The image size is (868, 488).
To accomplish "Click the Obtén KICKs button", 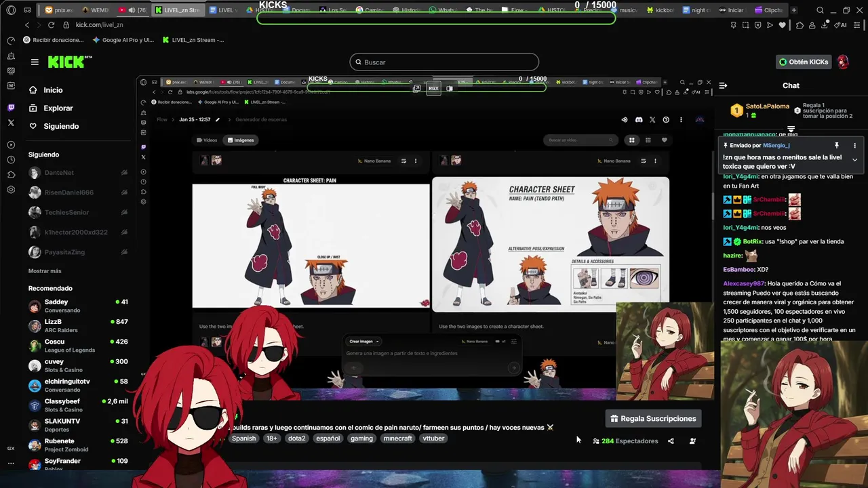I will 804,62.
